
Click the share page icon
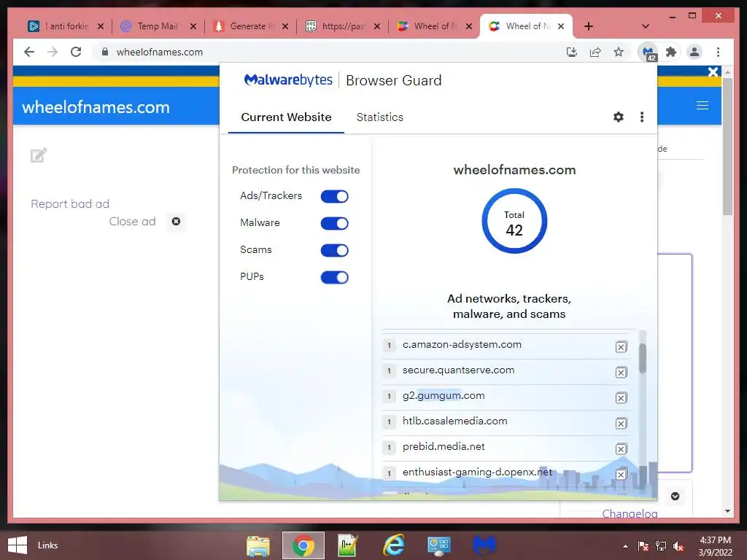[x=595, y=52]
